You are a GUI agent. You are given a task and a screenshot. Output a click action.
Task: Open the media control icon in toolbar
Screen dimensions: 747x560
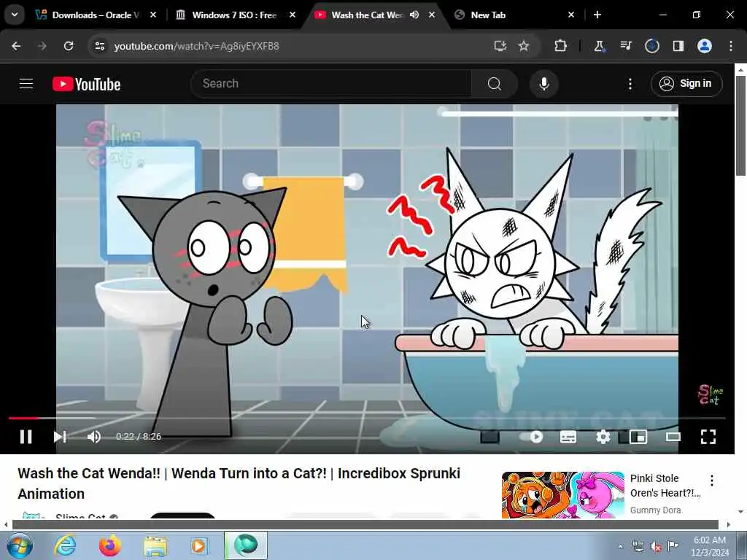(x=625, y=46)
